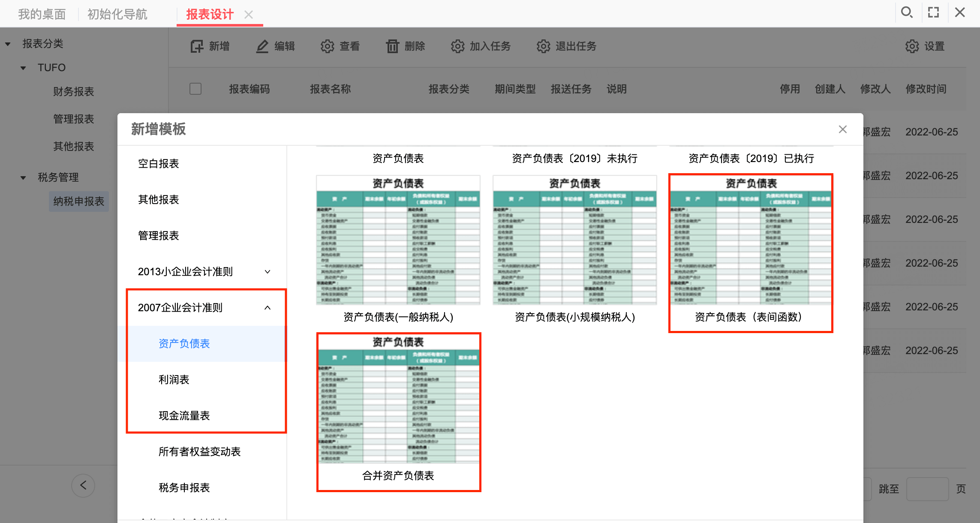The width and height of the screenshot is (980, 523).
Task: Click the 退出任务 toolbar icon
Action: click(543, 46)
